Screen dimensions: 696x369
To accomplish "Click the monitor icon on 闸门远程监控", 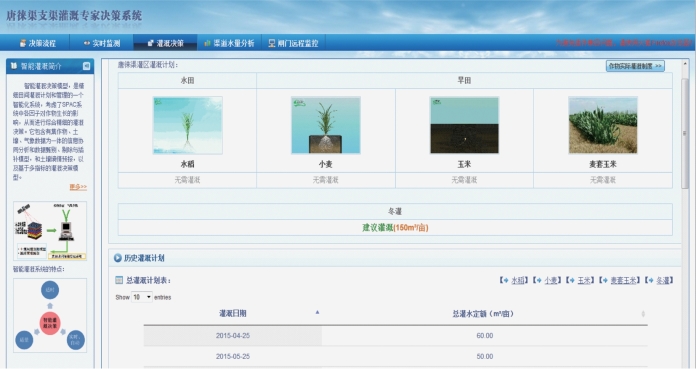I will [x=272, y=43].
